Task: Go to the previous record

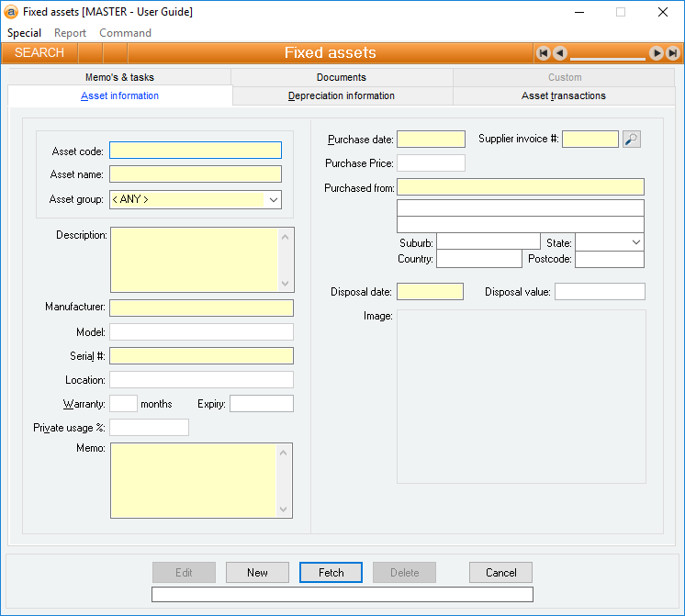Action: click(559, 53)
